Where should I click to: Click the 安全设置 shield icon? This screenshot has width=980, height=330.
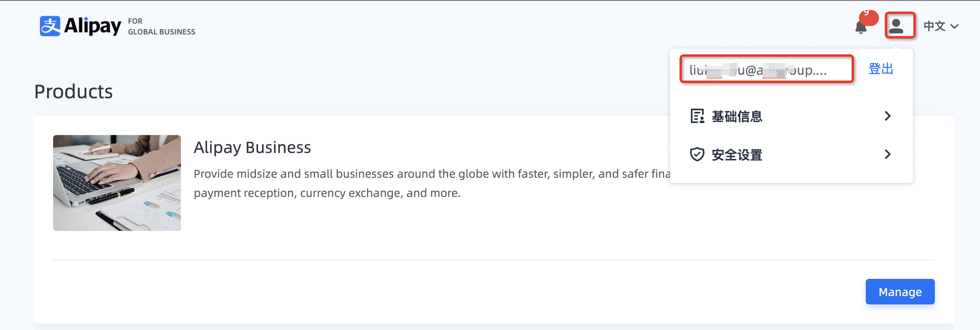697,155
